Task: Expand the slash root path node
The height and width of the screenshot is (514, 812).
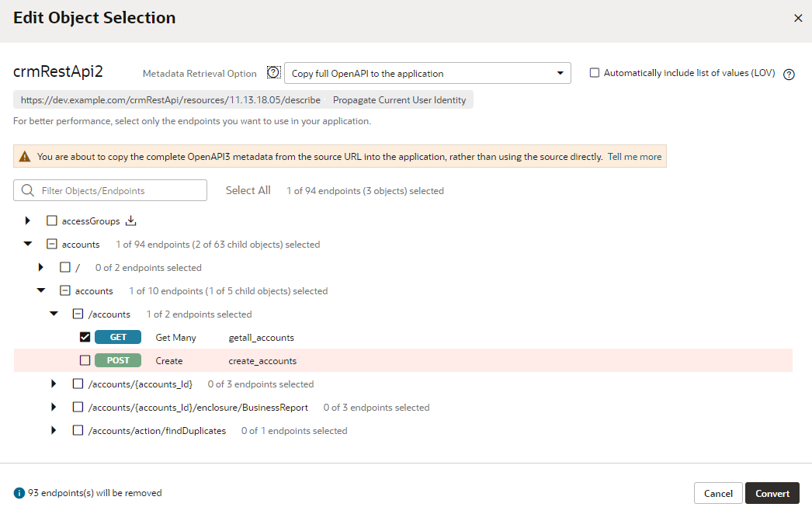Action: tap(41, 267)
